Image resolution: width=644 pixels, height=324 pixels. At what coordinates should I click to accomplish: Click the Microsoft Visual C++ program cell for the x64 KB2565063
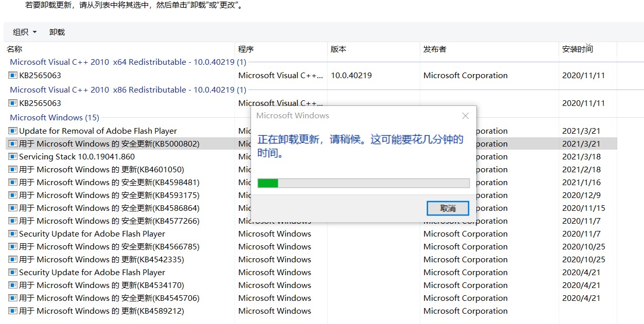tap(281, 75)
